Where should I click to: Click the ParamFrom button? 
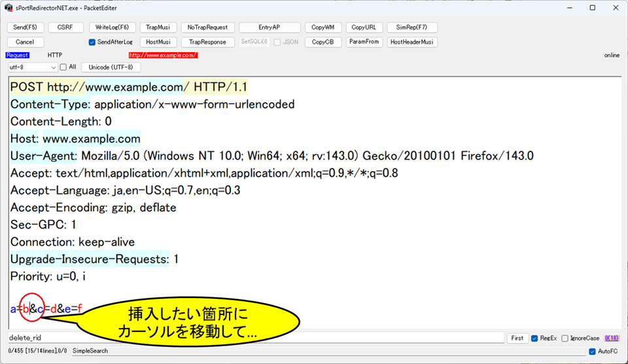(x=364, y=42)
